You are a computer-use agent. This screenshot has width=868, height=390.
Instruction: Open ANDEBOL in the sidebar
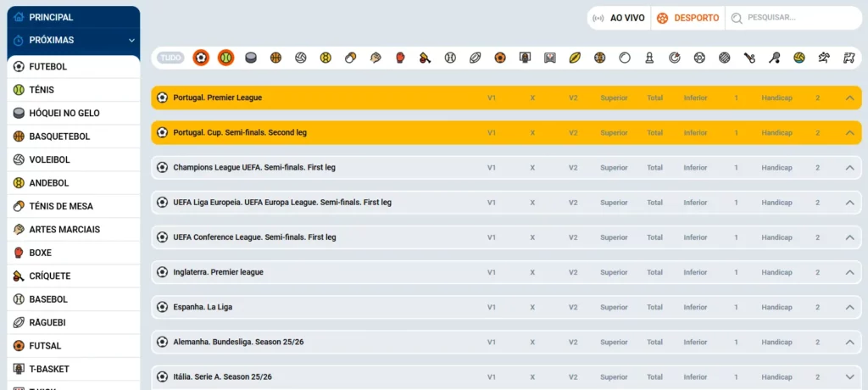[x=73, y=183]
